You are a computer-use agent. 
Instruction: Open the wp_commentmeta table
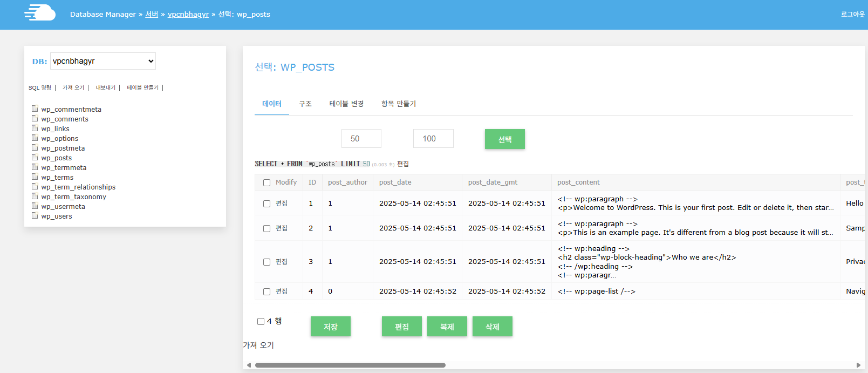tap(71, 110)
